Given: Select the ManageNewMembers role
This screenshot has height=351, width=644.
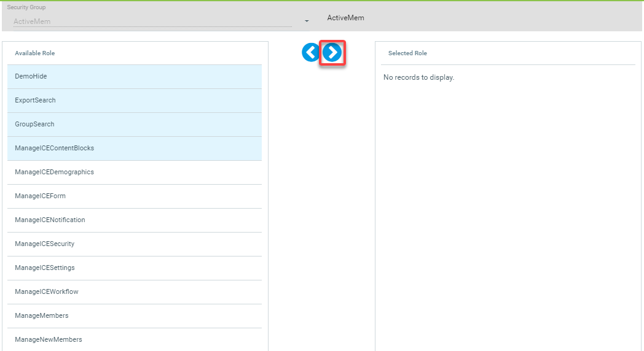Looking at the screenshot, I should 134,339.
